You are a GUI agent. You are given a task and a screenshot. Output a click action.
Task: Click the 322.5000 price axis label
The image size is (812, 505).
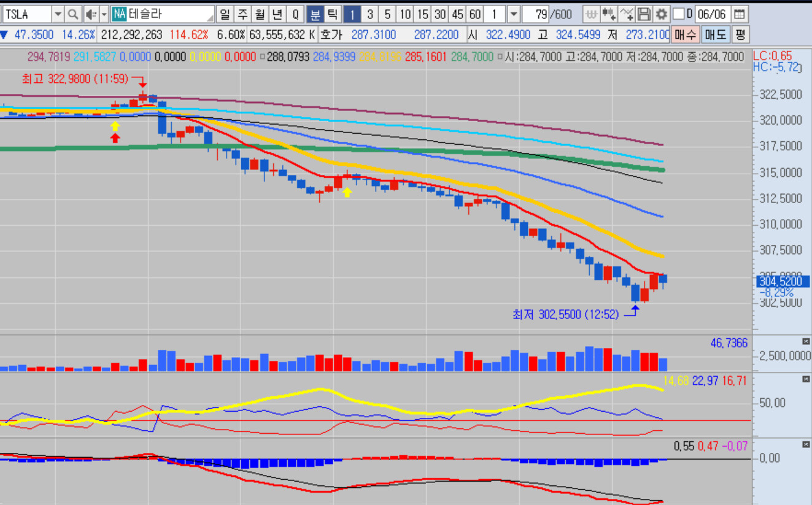coord(781,94)
